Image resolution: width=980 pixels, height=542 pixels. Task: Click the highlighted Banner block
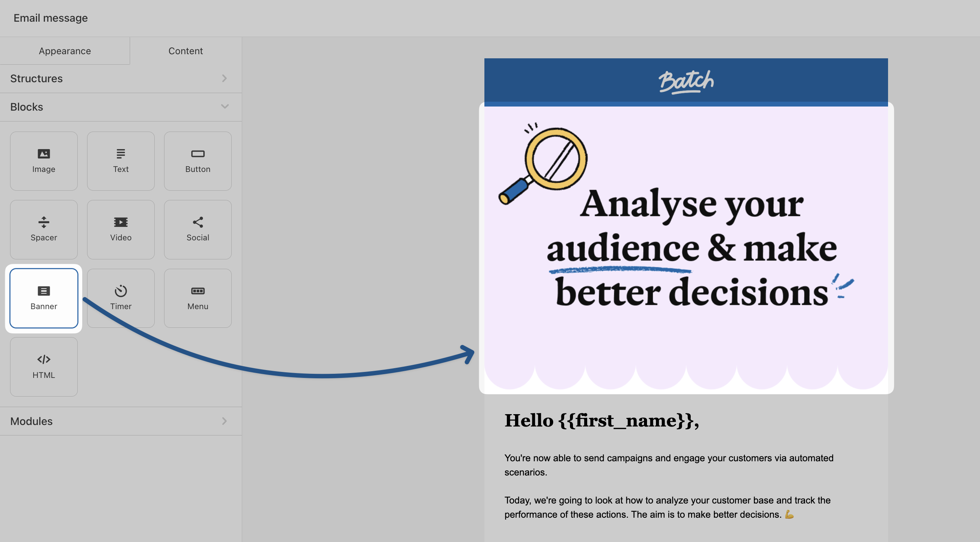coord(44,298)
